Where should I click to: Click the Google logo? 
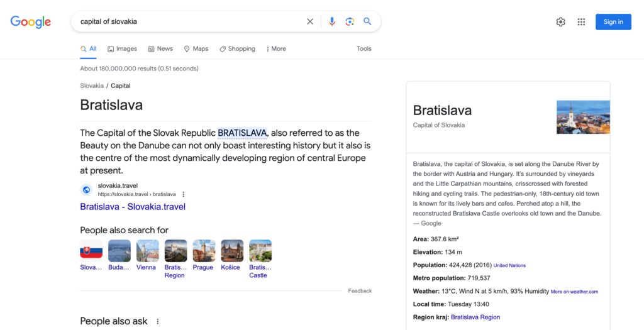click(x=31, y=22)
